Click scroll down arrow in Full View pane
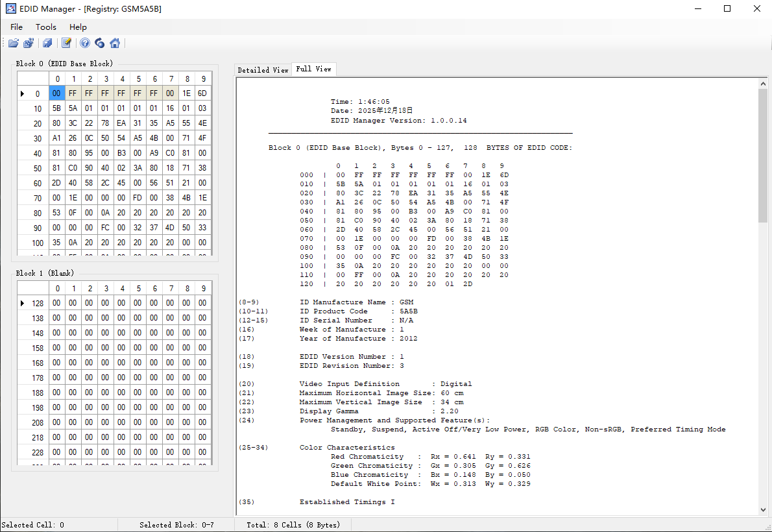This screenshot has height=532, width=772. (x=762, y=509)
